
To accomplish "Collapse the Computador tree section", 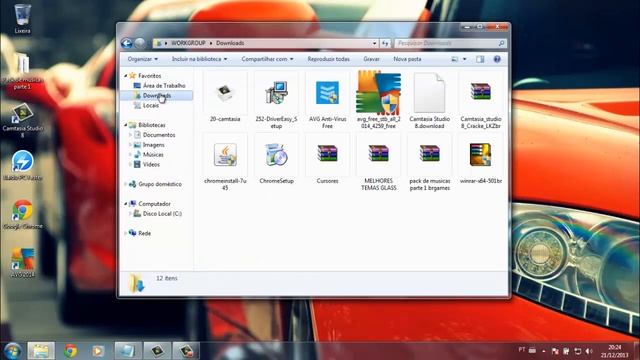I will [126, 204].
